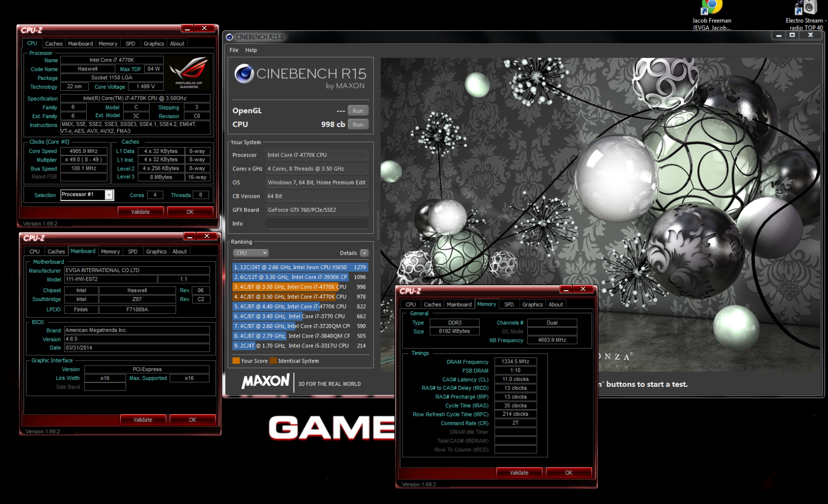Switch to Caches tab in top CPU-Z window
This screenshot has width=828, height=504.
click(x=54, y=44)
